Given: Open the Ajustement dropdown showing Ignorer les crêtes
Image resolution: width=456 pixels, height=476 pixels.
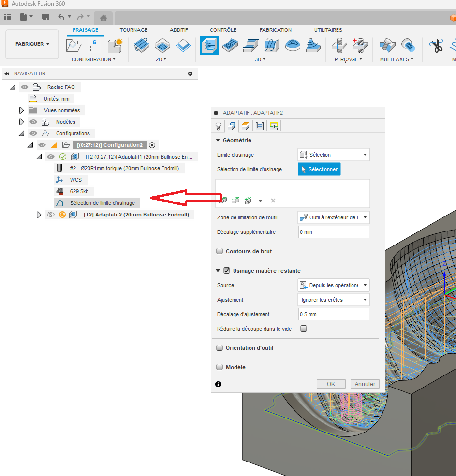Looking at the screenshot, I should [334, 300].
